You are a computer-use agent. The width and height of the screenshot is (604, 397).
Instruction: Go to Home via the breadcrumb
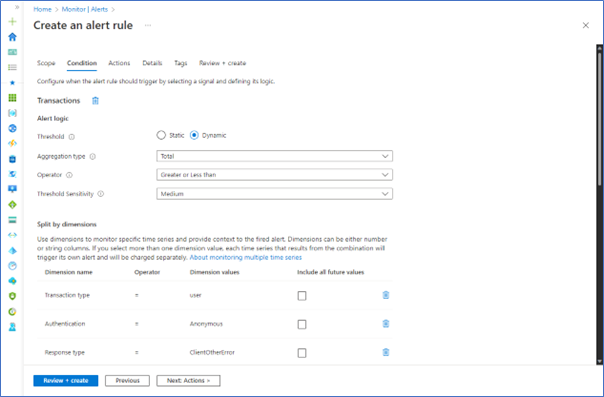point(42,9)
